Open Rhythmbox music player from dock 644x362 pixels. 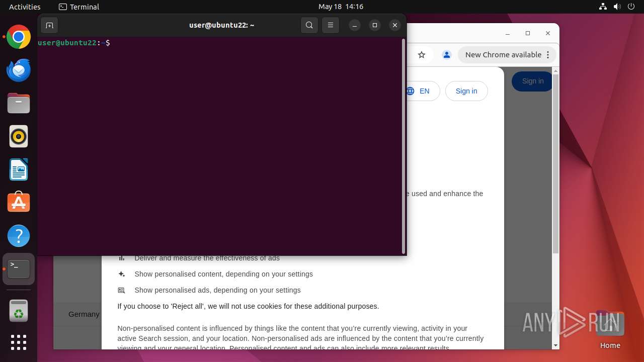pos(19,136)
